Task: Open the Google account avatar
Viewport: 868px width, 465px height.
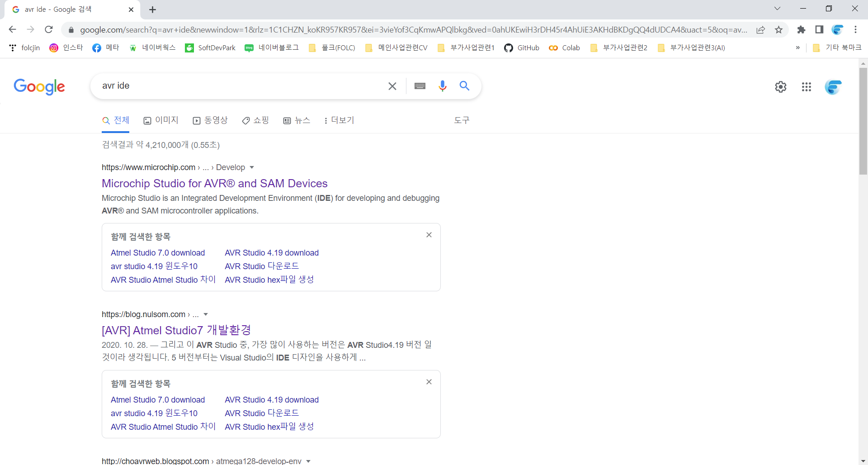Action: 833,87
